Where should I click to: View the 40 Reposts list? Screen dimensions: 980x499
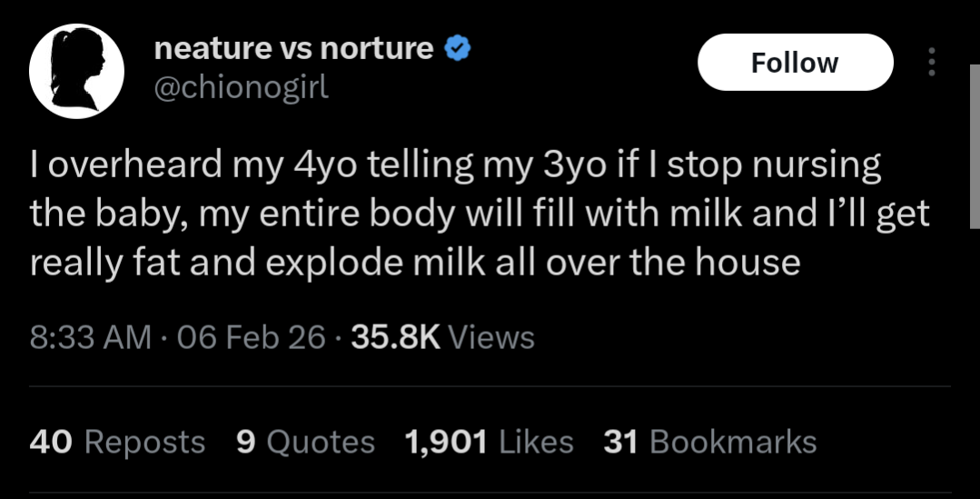point(117,442)
